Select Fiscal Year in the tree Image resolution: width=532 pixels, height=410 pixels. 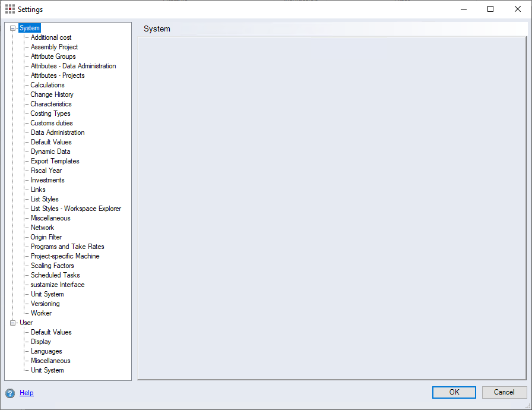46,171
